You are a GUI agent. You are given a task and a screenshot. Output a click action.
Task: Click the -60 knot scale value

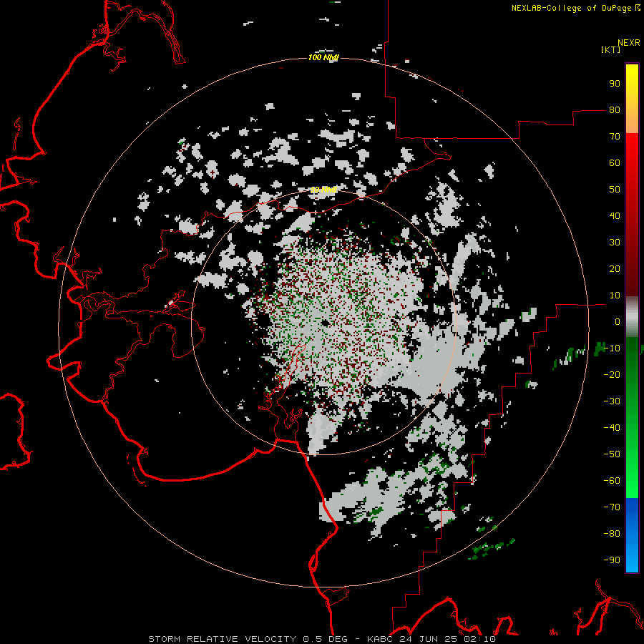click(612, 481)
